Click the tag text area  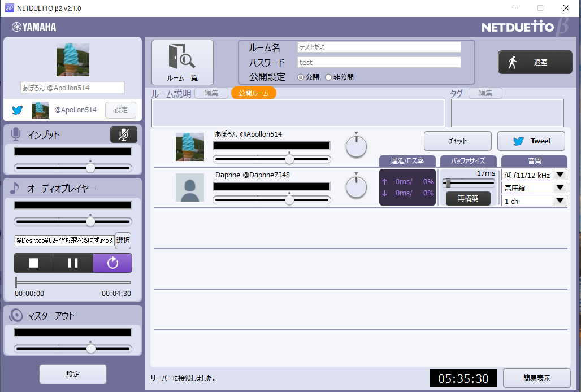tap(508, 113)
